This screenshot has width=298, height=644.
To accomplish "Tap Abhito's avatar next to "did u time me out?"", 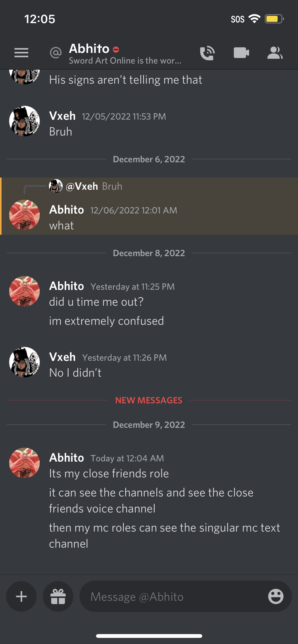I will pos(24,291).
